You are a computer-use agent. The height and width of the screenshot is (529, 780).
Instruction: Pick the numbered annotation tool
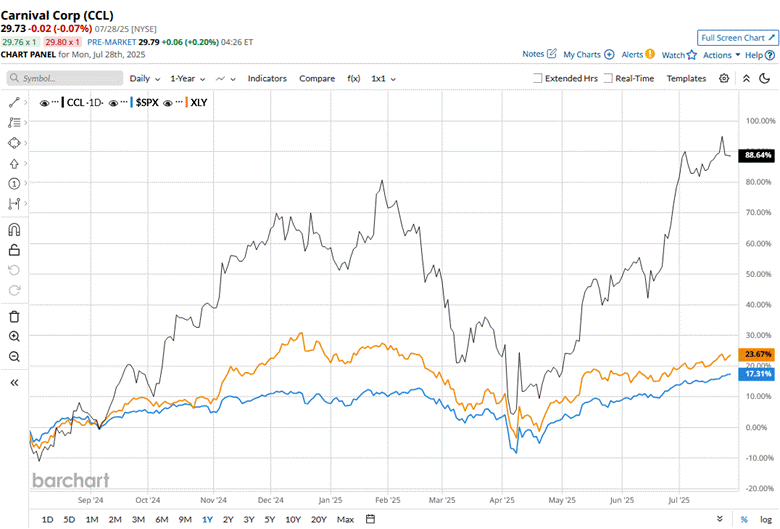pos(14,184)
